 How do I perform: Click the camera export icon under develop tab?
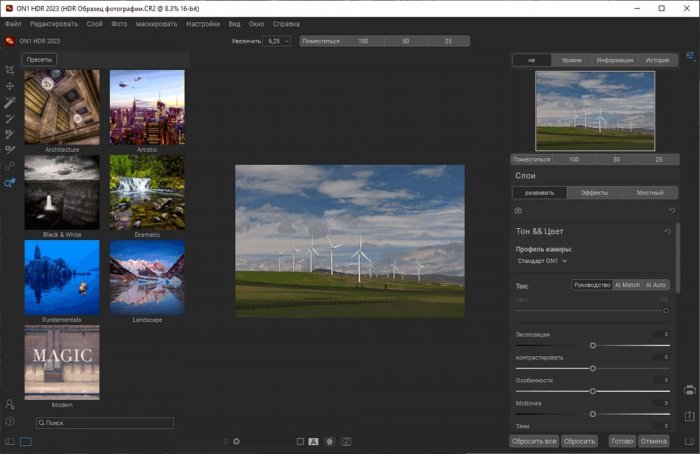point(518,210)
